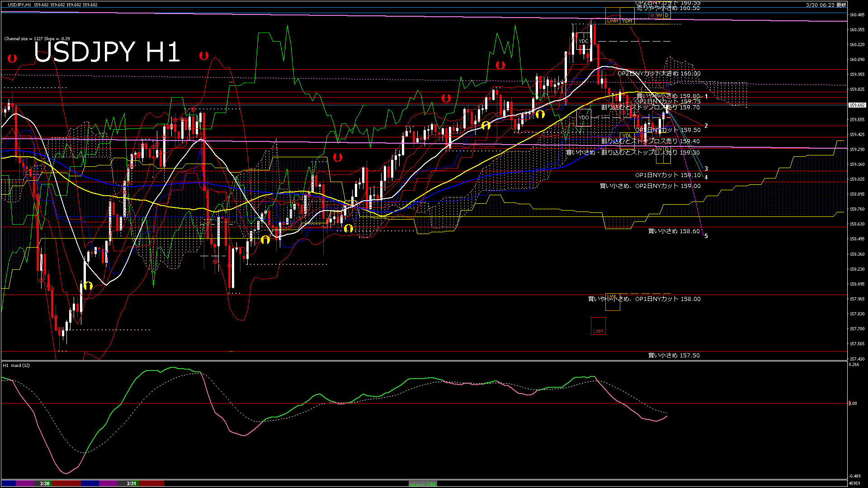Toggle the macd ON control at the bottom
868x488 pixels.
[423, 483]
